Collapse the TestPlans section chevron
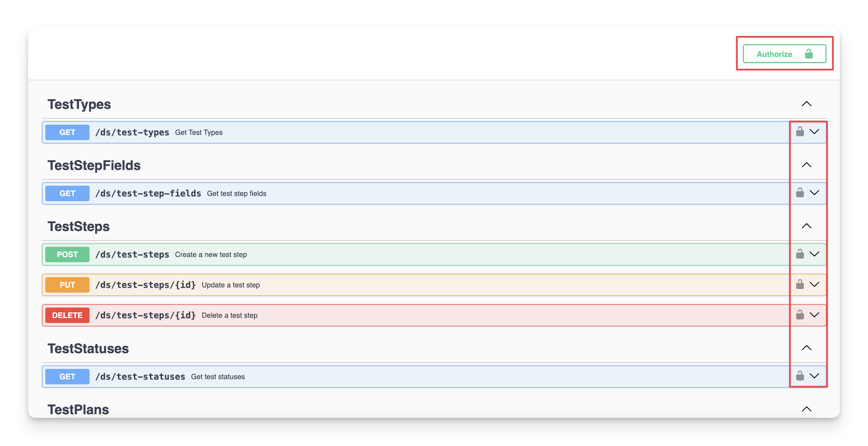Image resolution: width=868 pixels, height=446 pixels. 806,409
